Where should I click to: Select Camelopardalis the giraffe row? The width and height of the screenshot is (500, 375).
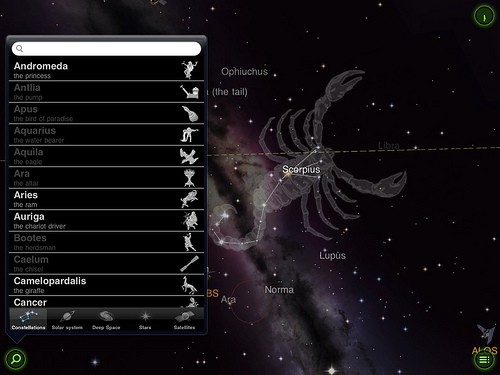(106, 285)
